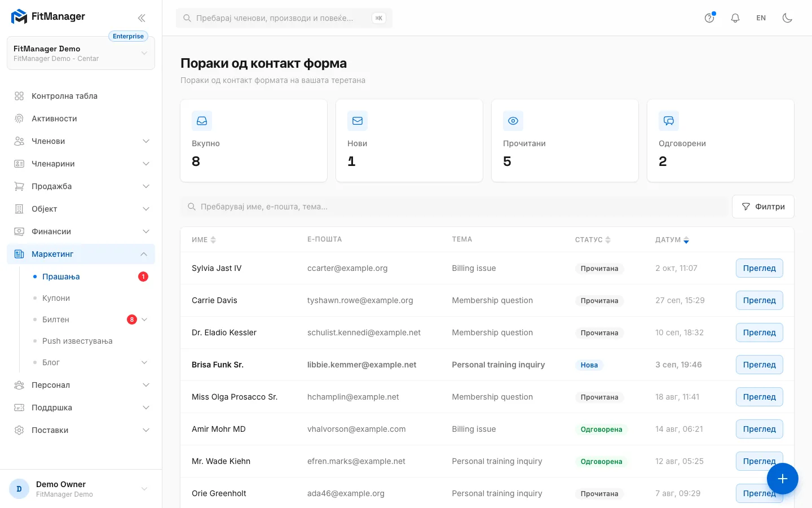Click Преглед for Amir Mohr MD

pos(760,429)
